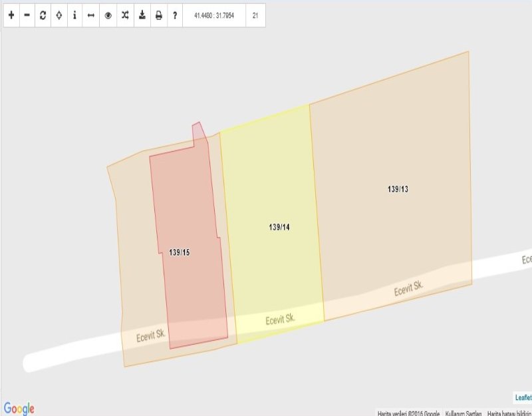
Task: Click the Google logo
Action: tap(19, 408)
